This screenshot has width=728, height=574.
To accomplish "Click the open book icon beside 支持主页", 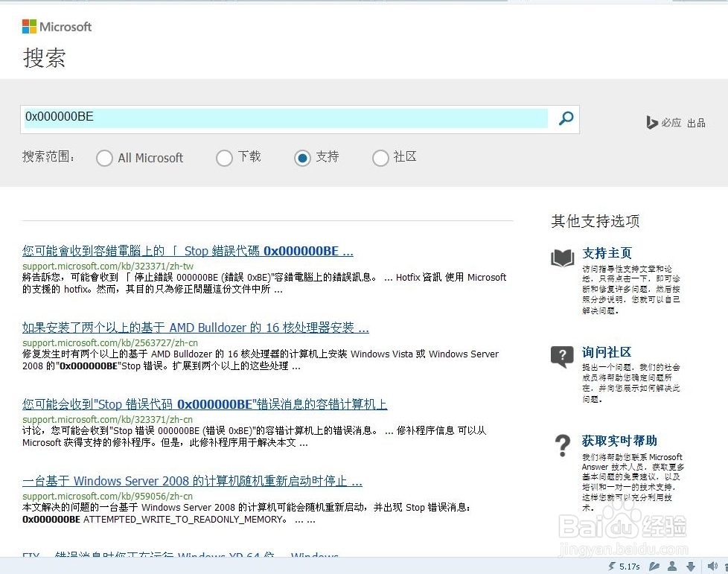I will pyautogui.click(x=562, y=258).
